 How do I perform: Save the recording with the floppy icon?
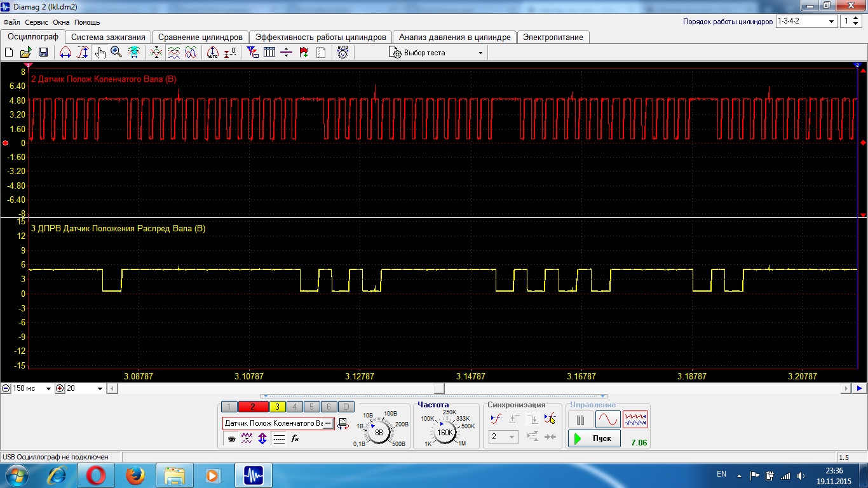[x=43, y=53]
